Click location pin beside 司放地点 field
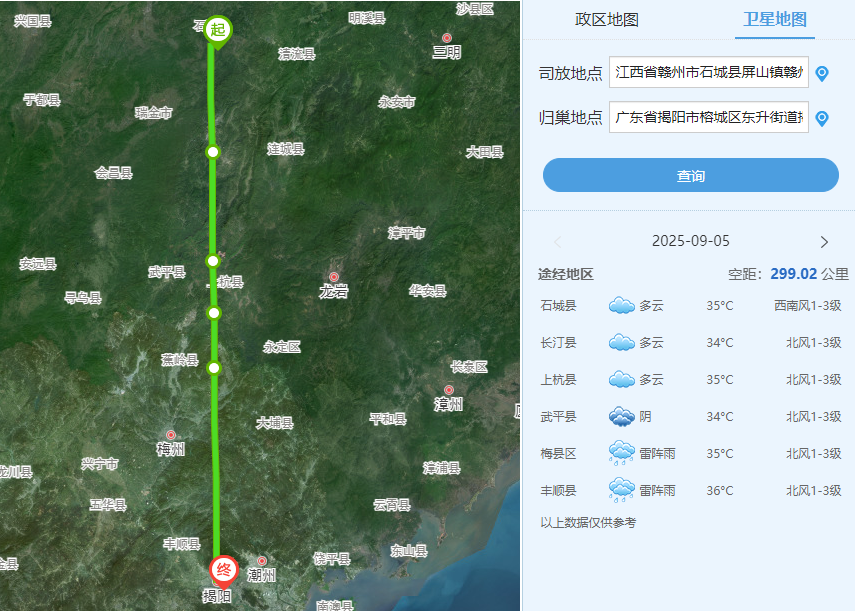 coord(822,73)
